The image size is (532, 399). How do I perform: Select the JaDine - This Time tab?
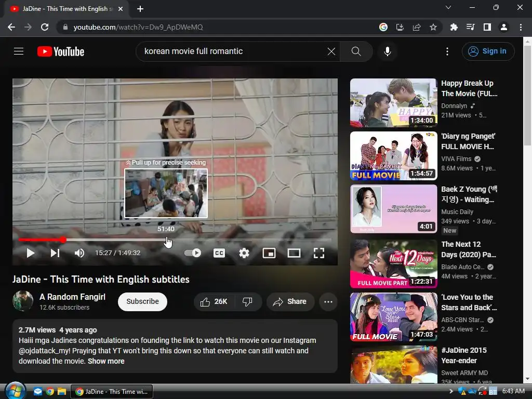[66, 9]
